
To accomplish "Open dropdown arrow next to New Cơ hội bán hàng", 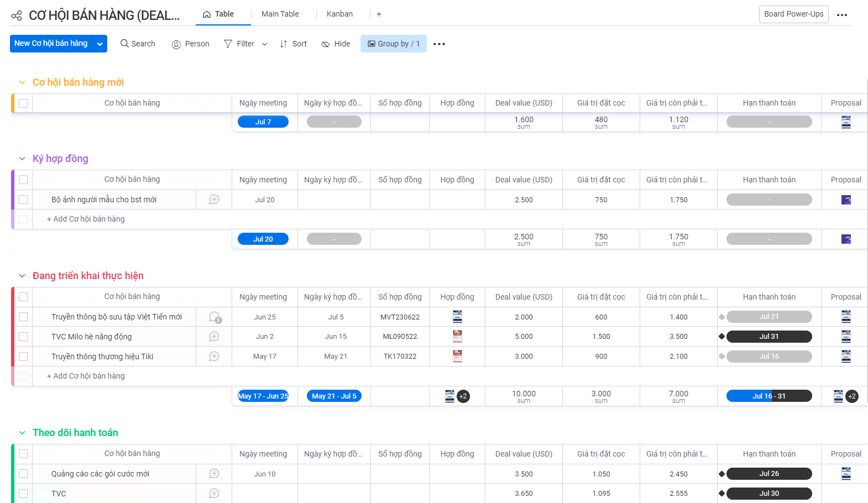I will pos(100,44).
